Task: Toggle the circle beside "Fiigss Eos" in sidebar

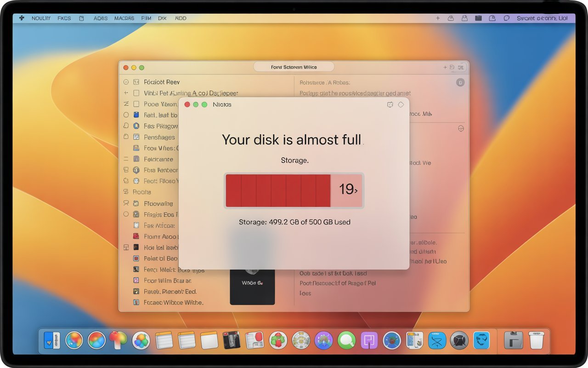Action: (x=125, y=214)
